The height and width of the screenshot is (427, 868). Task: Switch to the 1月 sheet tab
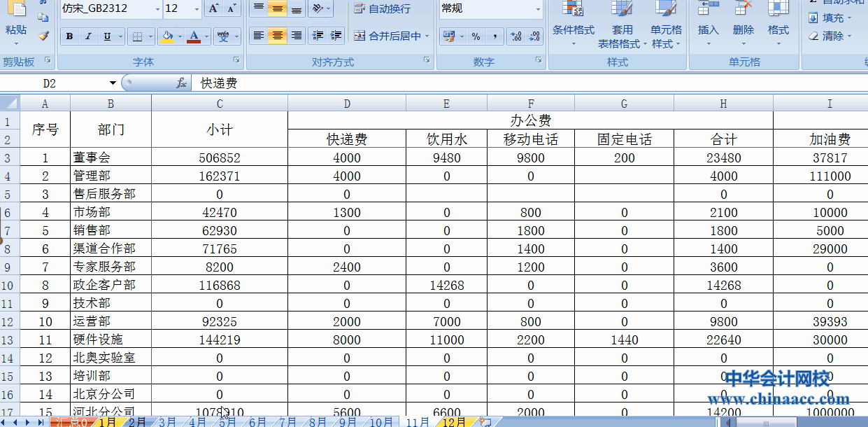pyautogui.click(x=107, y=422)
